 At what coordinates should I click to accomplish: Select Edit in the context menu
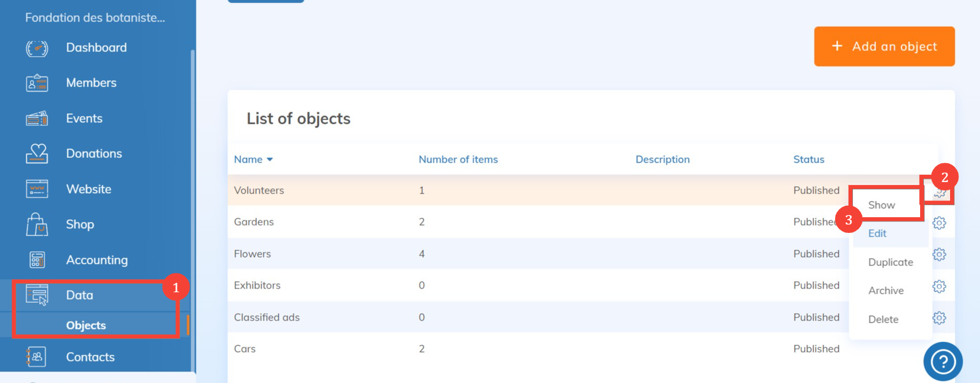[877, 233]
